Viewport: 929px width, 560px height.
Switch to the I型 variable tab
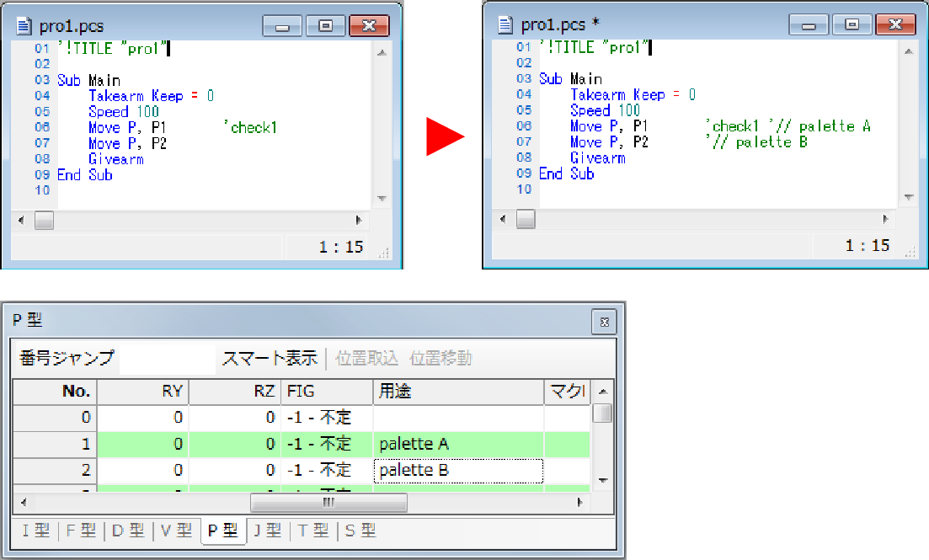click(x=36, y=531)
